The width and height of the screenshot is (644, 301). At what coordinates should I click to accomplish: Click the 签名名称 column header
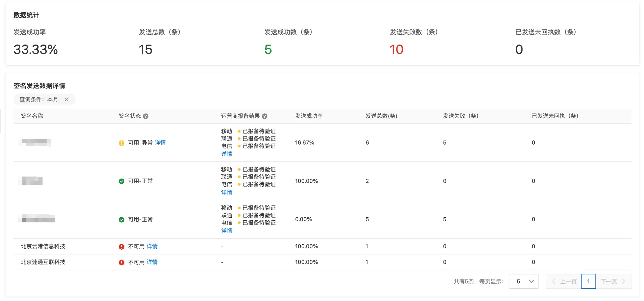32,116
